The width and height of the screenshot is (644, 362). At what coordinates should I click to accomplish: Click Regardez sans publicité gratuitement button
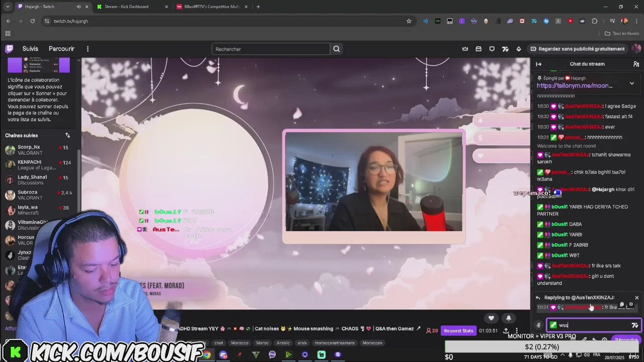tap(578, 49)
